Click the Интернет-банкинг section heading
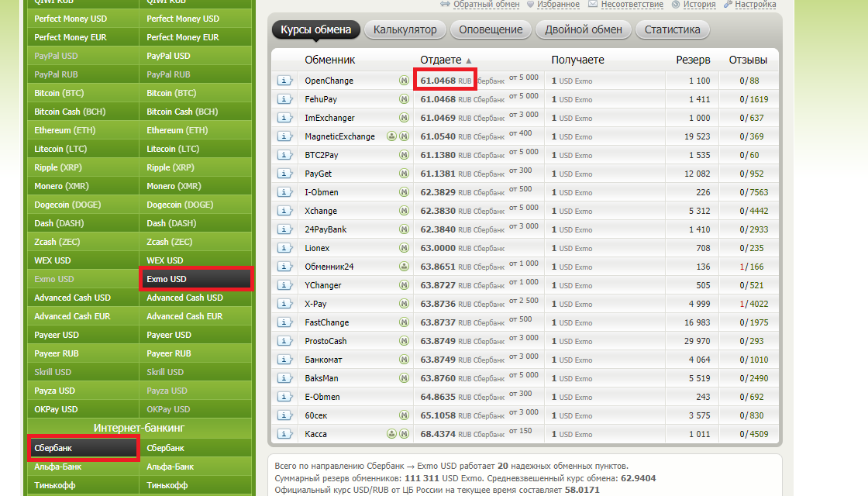The image size is (868, 496). pyautogui.click(x=139, y=428)
